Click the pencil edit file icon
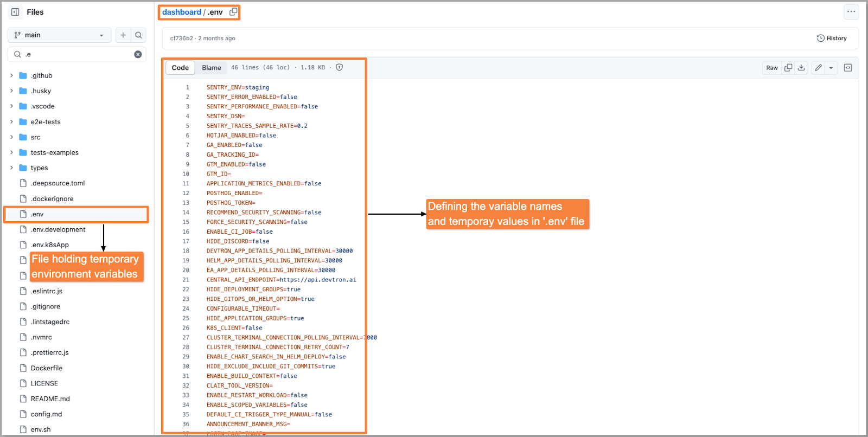Screen dimensions: 868x437 pyautogui.click(x=818, y=68)
